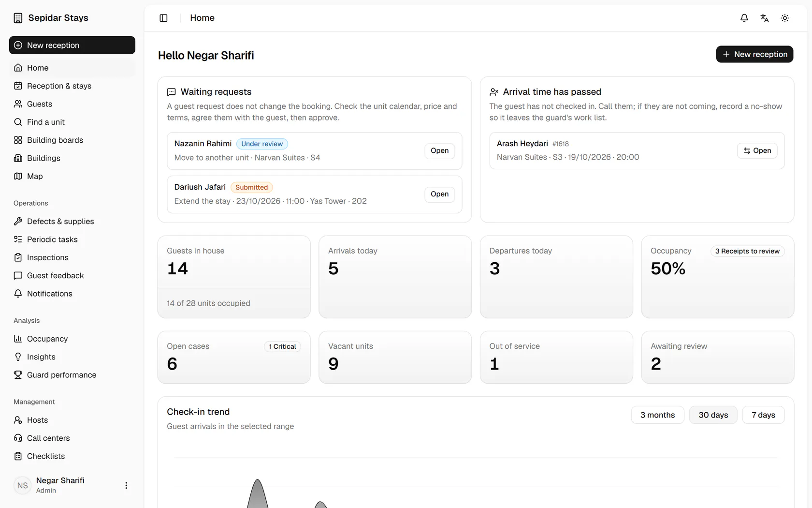Select 7 days trend range
The width and height of the screenshot is (812, 508).
tap(763, 415)
